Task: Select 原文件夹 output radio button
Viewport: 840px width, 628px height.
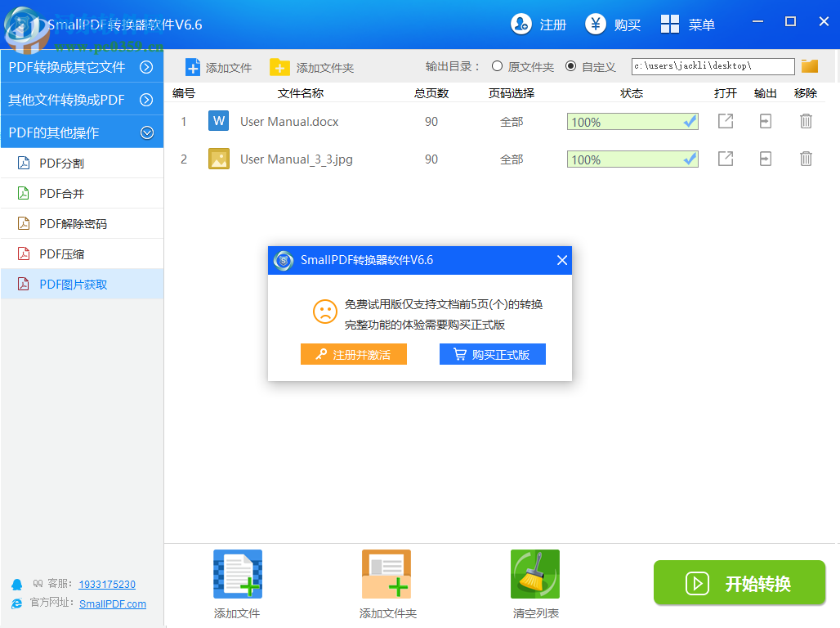Action: [497, 66]
